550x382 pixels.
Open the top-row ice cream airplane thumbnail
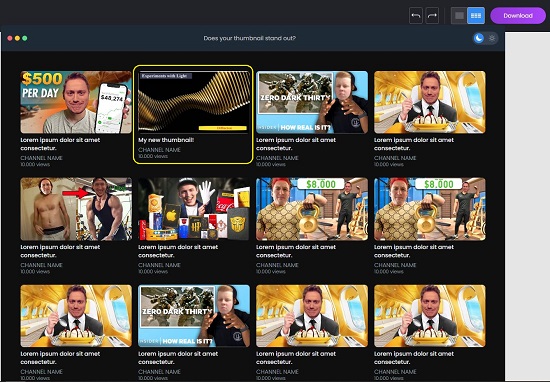pyautogui.click(x=430, y=102)
